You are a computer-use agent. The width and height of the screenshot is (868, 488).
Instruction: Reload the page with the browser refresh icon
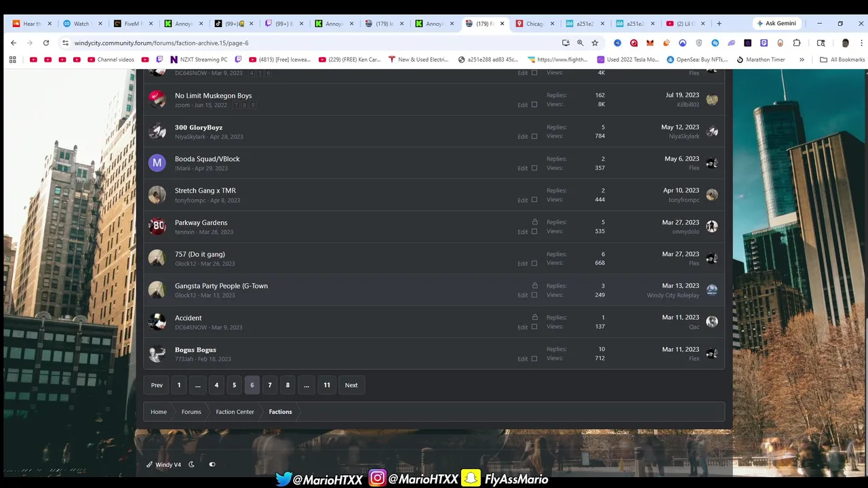[x=46, y=43]
